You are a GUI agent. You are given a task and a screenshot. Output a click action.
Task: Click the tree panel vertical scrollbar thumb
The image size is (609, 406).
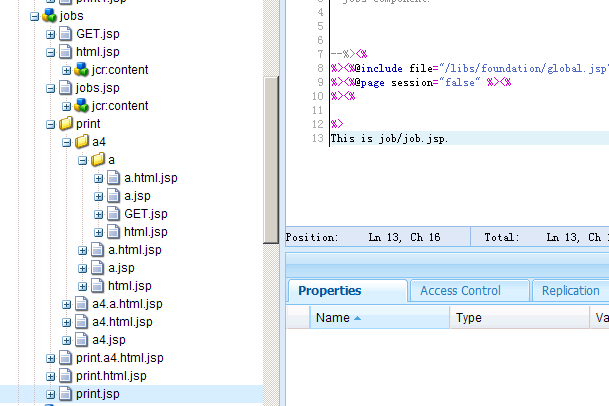coord(271,160)
